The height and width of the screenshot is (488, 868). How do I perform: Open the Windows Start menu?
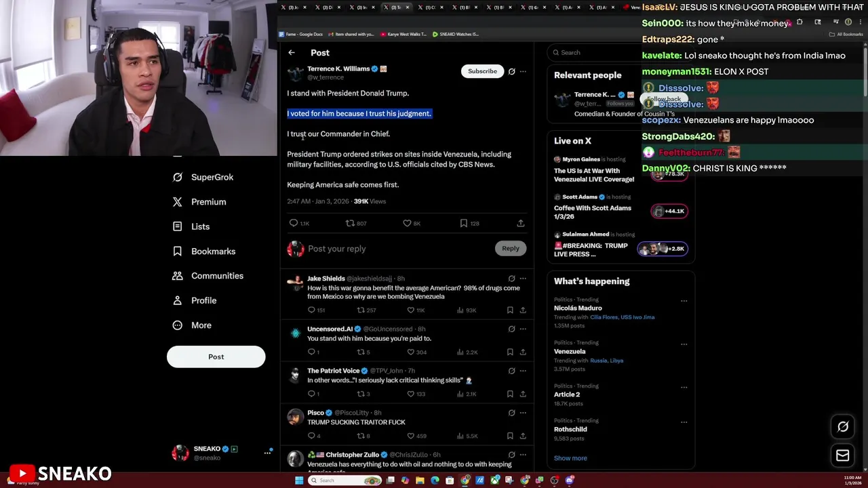point(299,481)
